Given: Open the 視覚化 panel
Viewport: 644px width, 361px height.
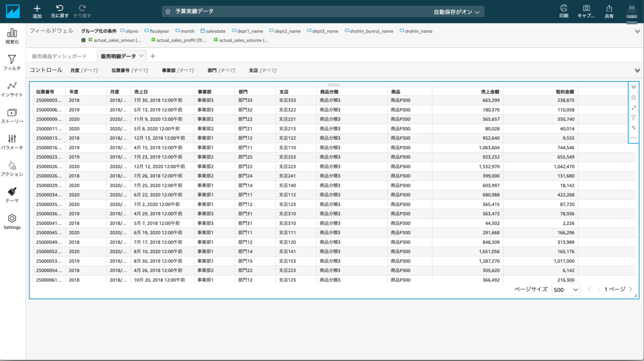Looking at the screenshot, I should pos(12,36).
